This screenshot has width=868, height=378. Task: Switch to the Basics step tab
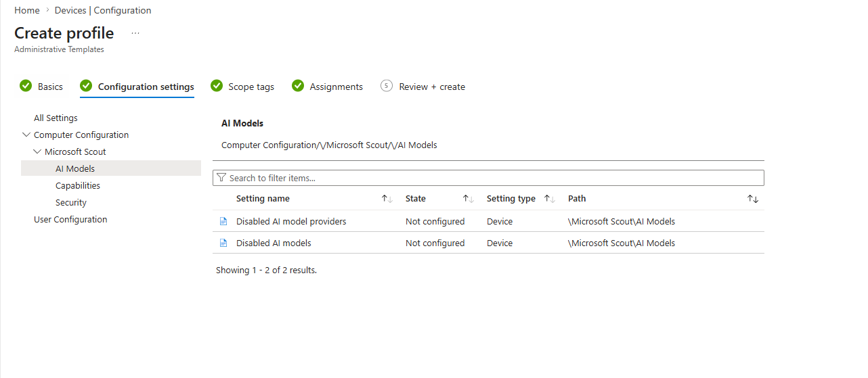[x=50, y=87]
